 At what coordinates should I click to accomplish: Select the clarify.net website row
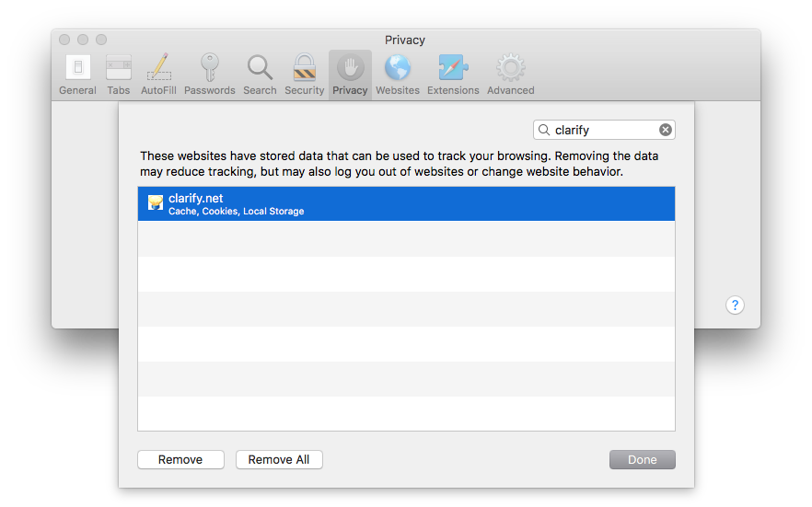click(x=405, y=204)
